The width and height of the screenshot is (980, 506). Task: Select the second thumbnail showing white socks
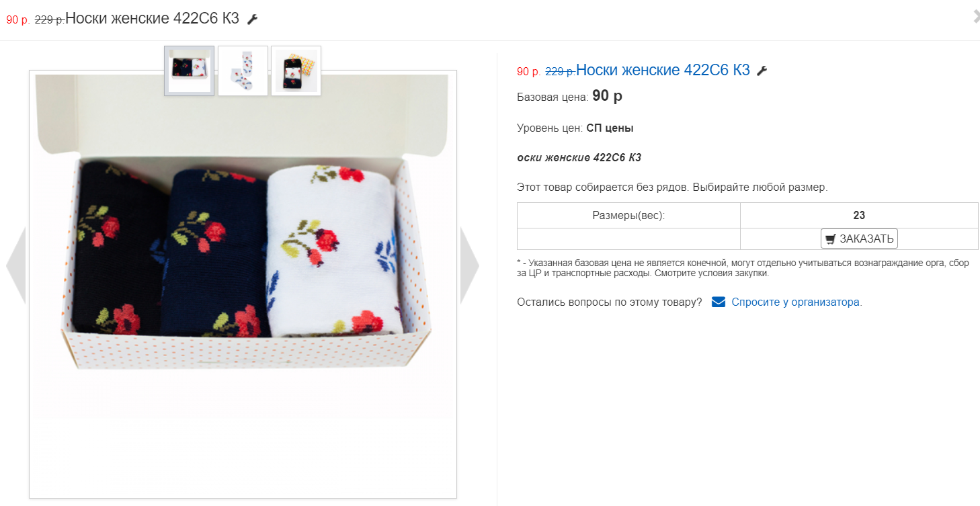pyautogui.click(x=243, y=71)
